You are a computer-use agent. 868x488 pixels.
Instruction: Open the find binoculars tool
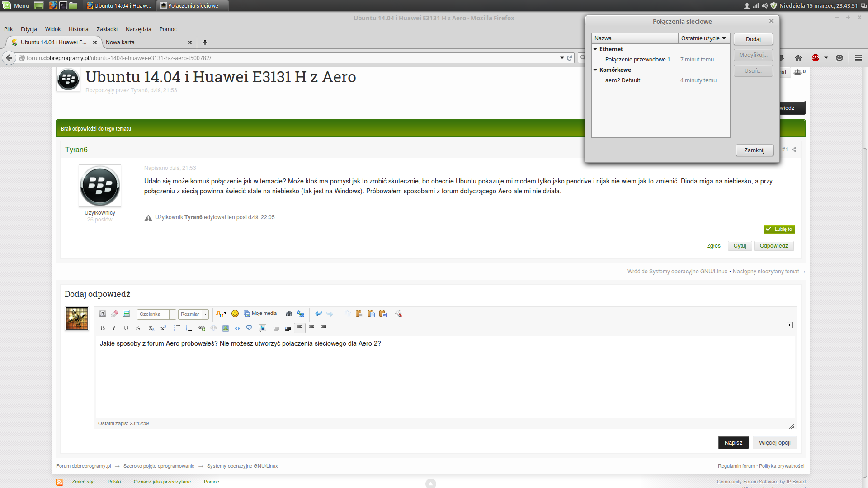(289, 314)
